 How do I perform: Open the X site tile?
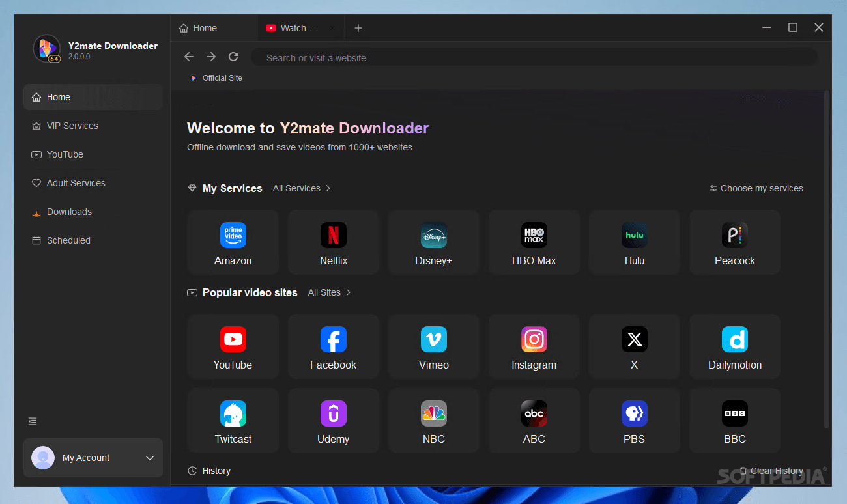(634, 346)
